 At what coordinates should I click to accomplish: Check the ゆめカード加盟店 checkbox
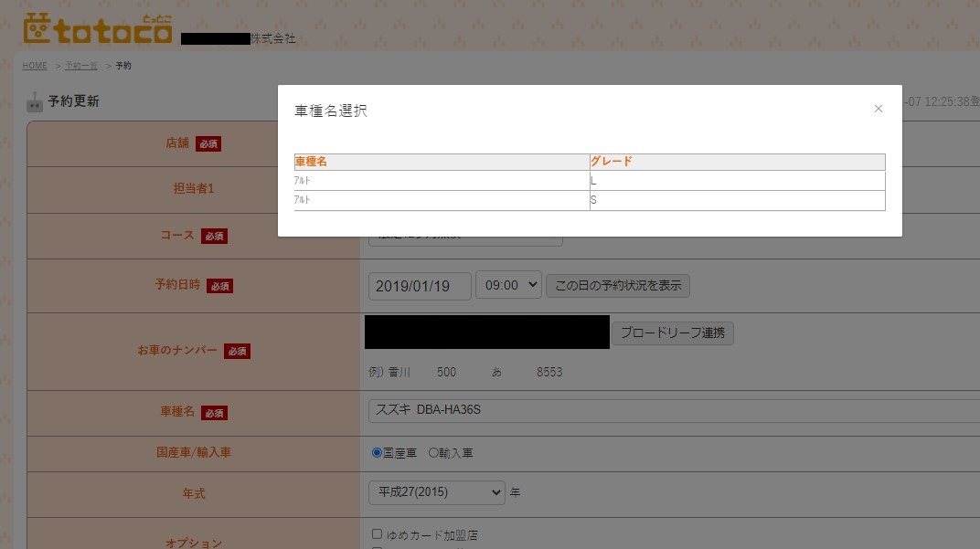378,533
